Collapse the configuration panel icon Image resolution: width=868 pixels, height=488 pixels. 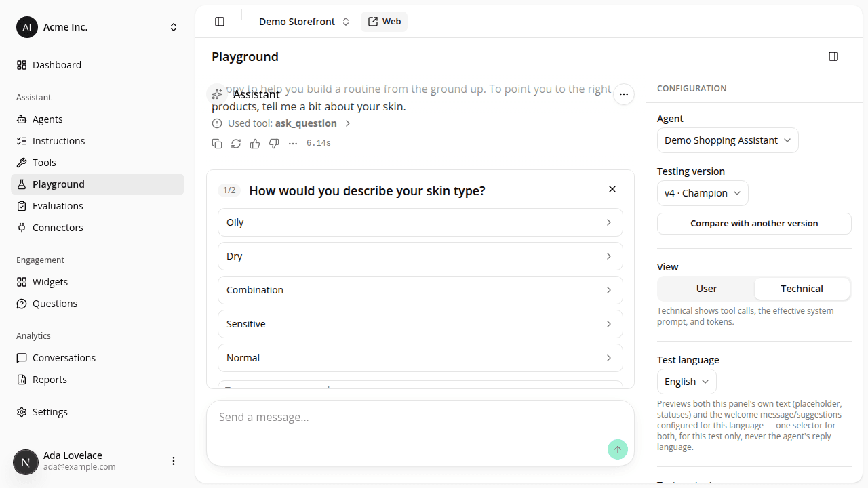833,56
